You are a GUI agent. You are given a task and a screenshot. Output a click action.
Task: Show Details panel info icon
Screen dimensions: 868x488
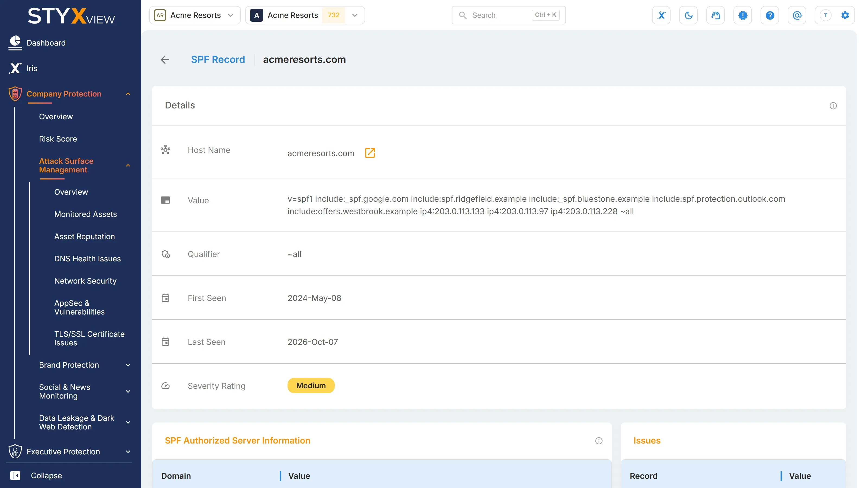[x=833, y=106]
